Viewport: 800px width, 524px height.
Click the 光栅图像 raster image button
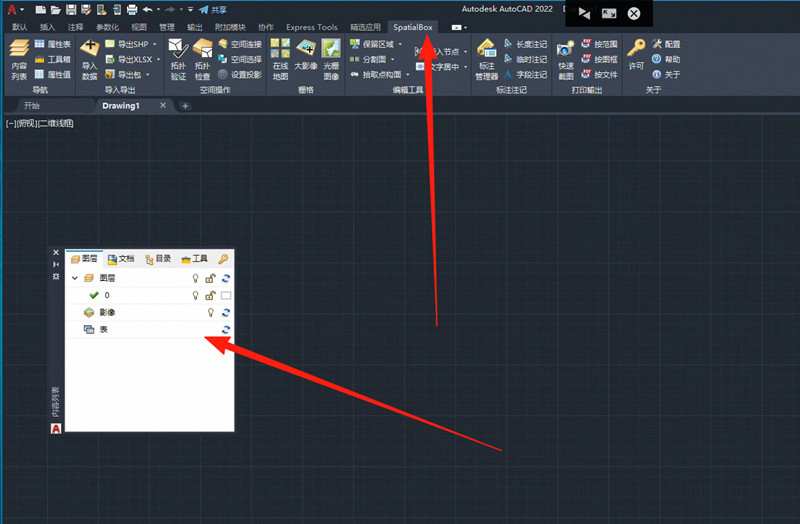(331, 59)
